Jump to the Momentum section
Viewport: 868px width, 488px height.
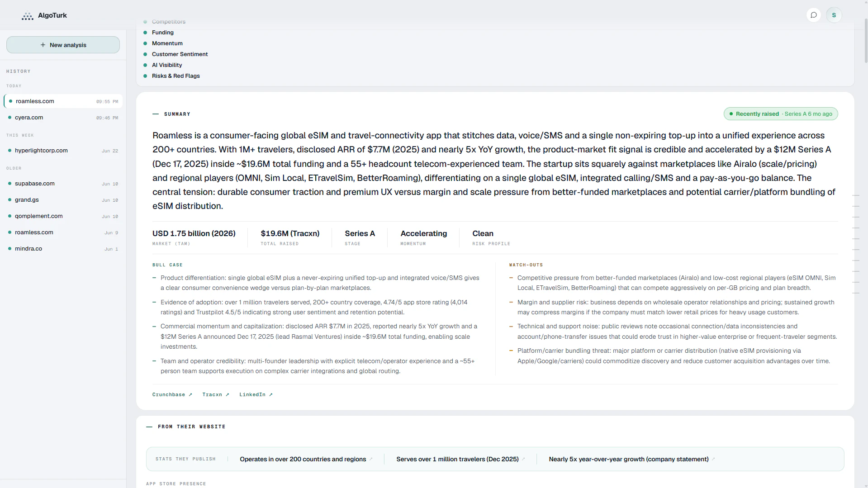(167, 43)
